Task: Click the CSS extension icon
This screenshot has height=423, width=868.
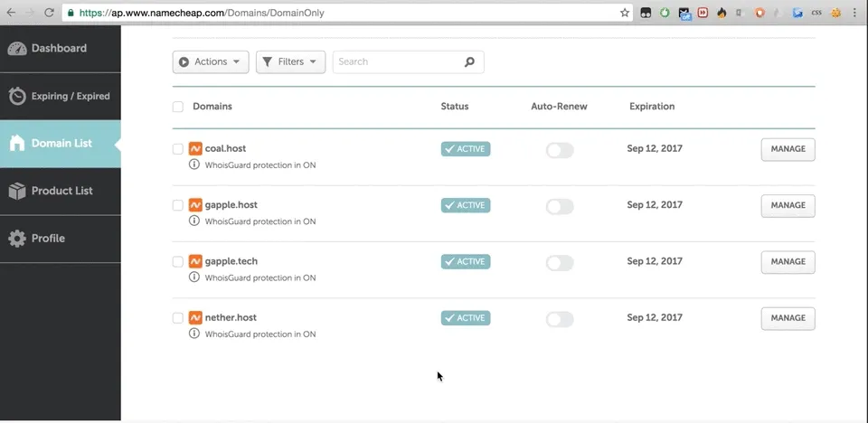Action: point(816,12)
